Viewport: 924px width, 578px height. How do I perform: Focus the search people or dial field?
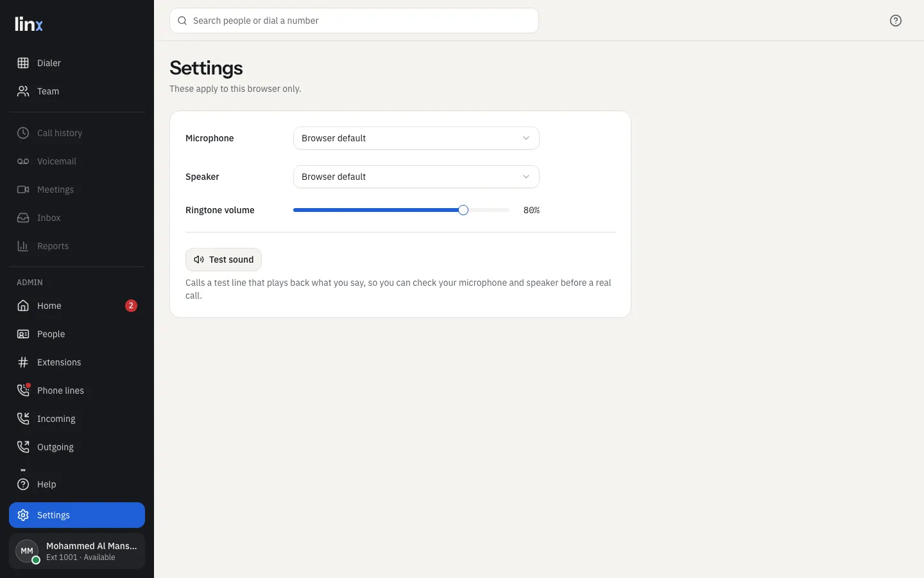tap(354, 21)
